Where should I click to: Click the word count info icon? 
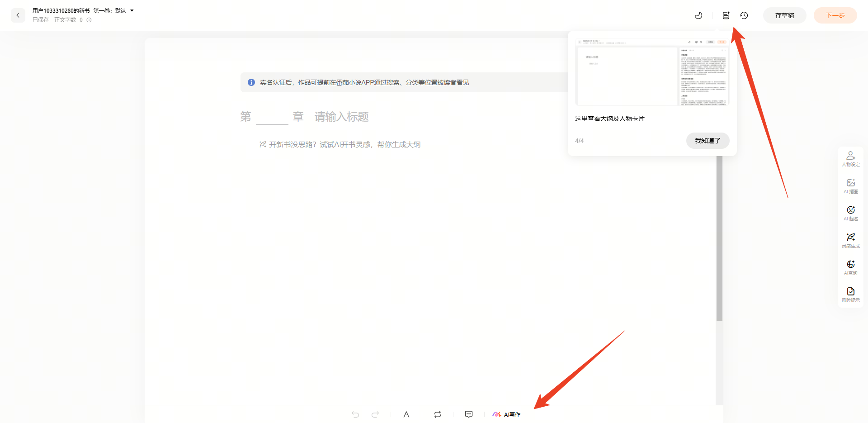[89, 20]
